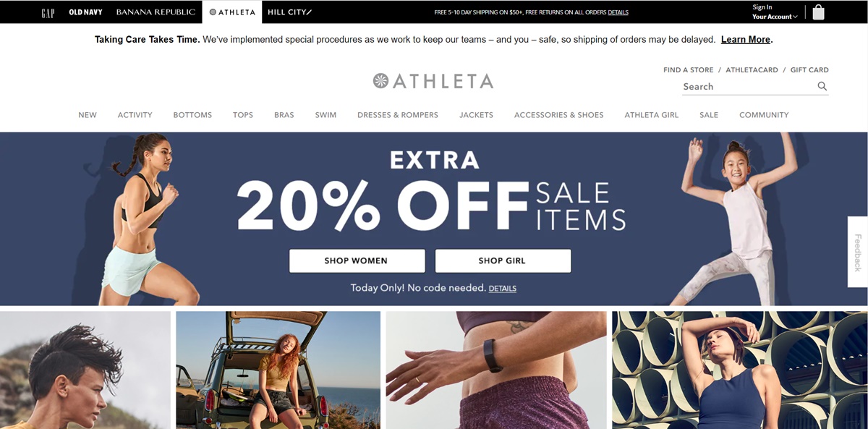868x429 pixels.
Task: Open the Gift Card link
Action: [x=809, y=70]
